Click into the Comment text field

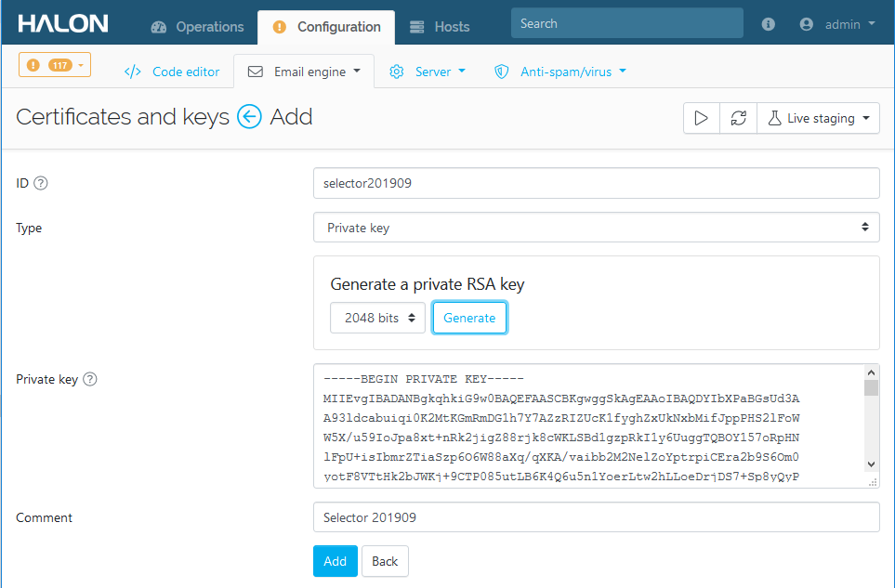pyautogui.click(x=596, y=517)
